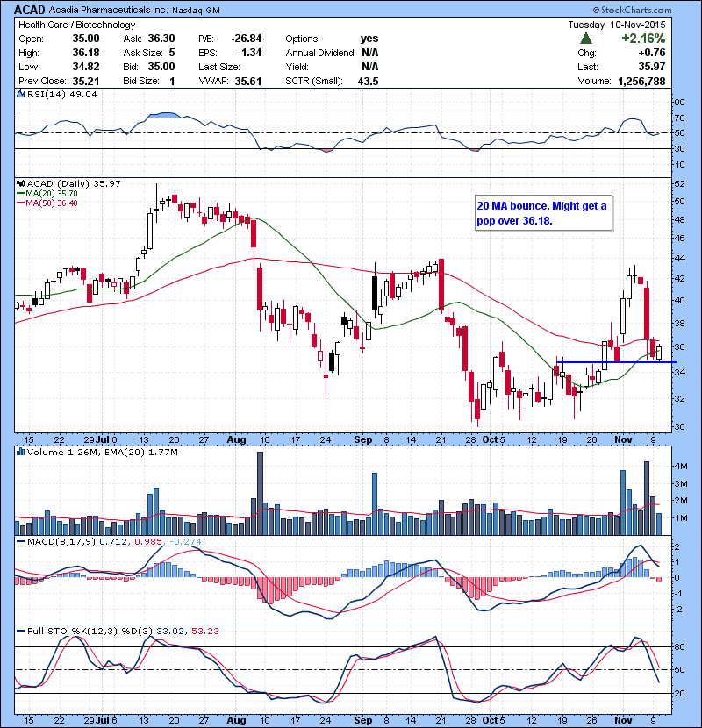Click the RSI indicator icon beside RSI(14)
This screenshot has height=728, width=702.
20,94
